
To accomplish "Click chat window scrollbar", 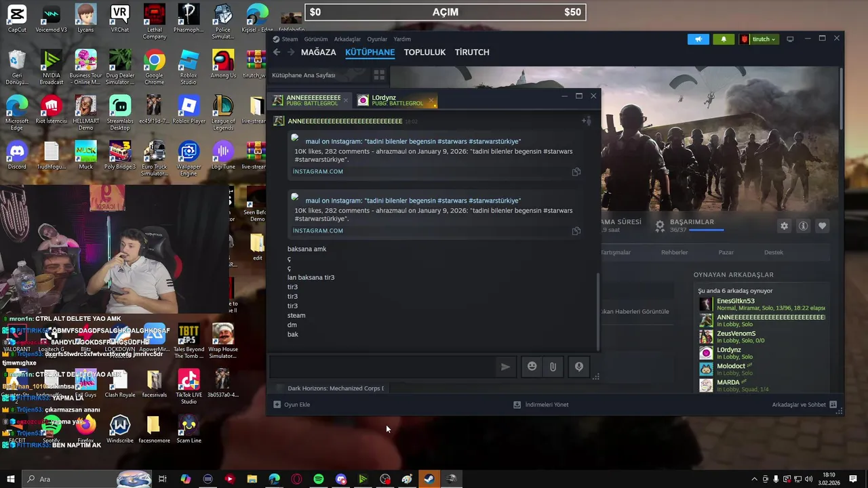I will coord(597,310).
